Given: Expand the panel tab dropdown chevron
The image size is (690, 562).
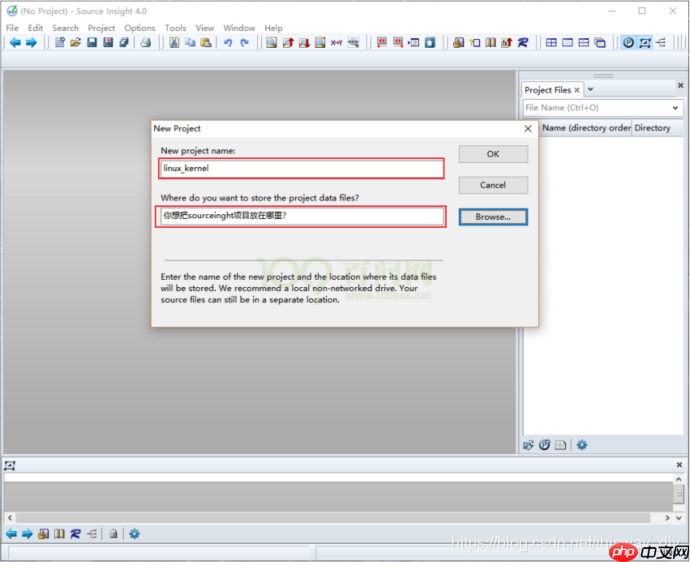Looking at the screenshot, I should [591, 89].
